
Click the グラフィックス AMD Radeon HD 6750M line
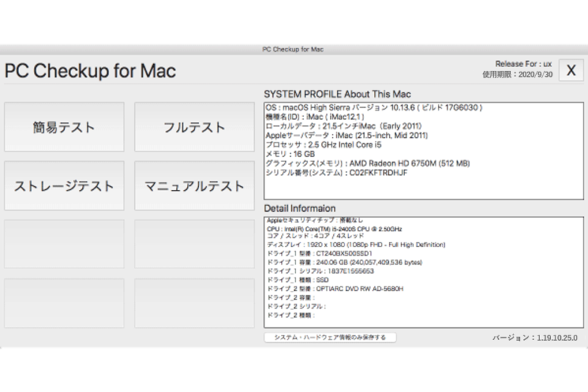[368, 164]
